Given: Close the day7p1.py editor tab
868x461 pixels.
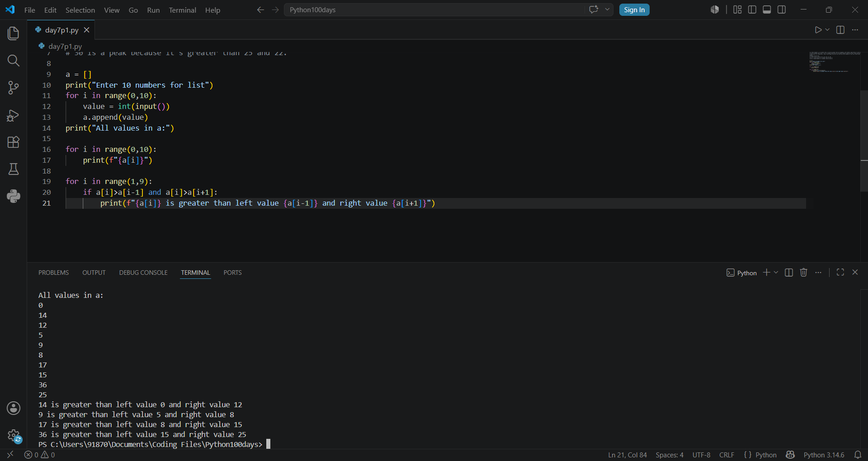Looking at the screenshot, I should (87, 30).
